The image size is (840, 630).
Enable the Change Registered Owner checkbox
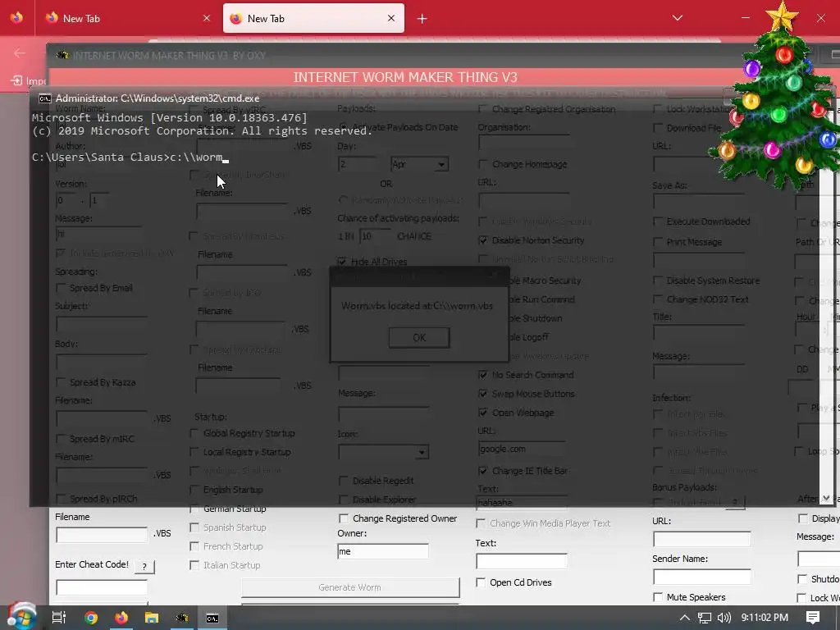click(x=344, y=518)
